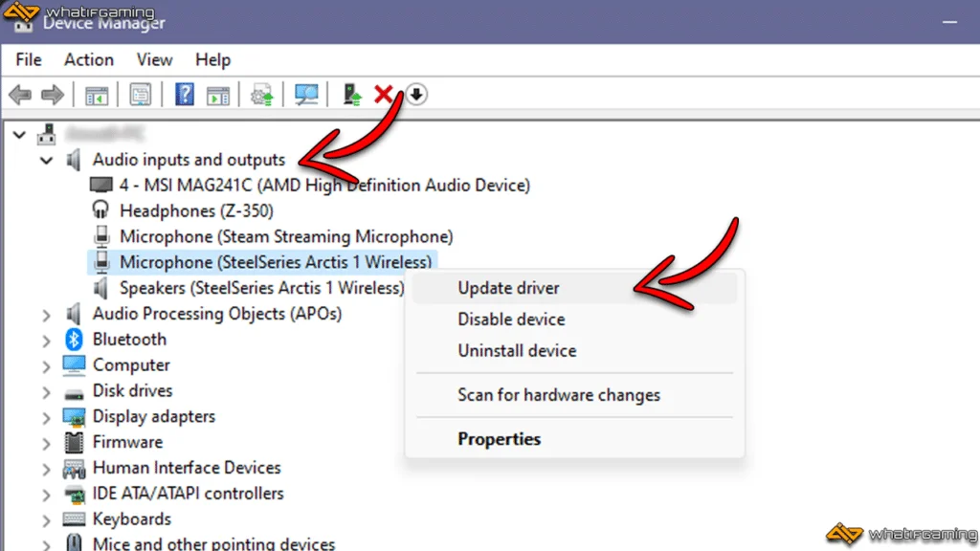Expand the Keyboards category
Screen dimensions: 980x551
46,519
